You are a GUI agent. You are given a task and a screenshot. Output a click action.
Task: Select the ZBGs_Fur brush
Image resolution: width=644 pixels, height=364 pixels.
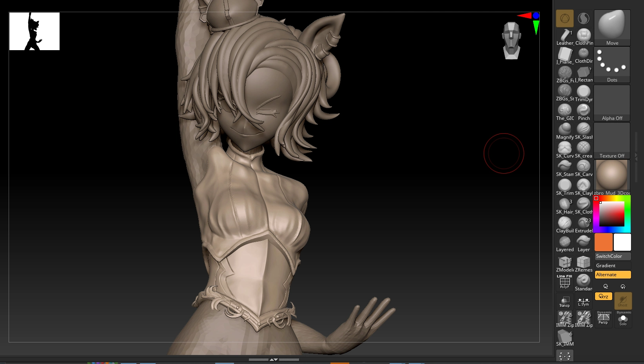(565, 75)
